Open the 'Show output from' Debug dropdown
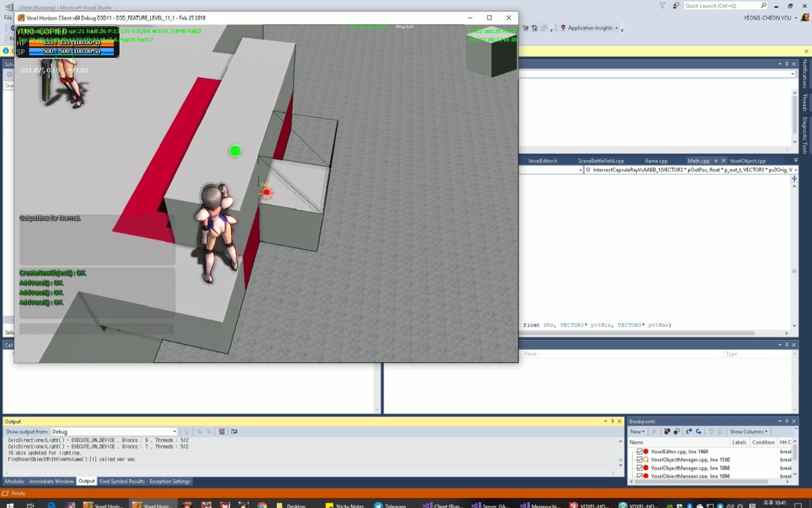 click(x=174, y=431)
